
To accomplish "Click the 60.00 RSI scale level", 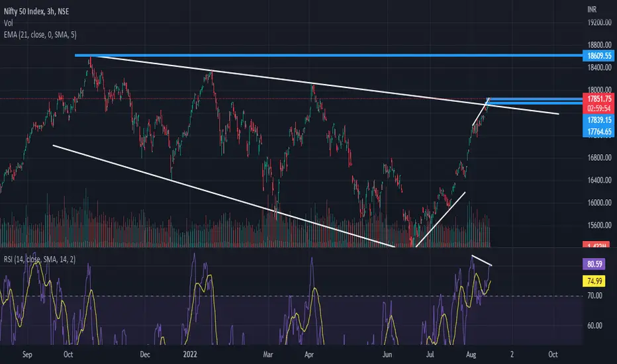I will [594, 326].
